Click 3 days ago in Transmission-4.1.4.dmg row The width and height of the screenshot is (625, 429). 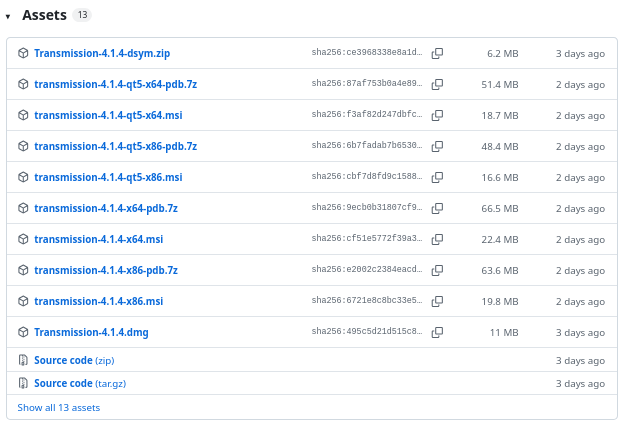(580, 333)
